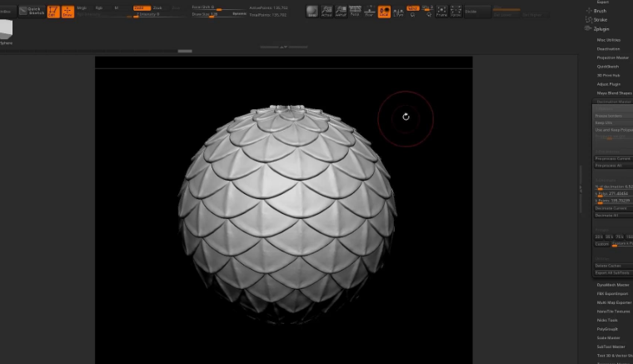Select the 20k decimation preset
This screenshot has width=633, height=364.
599,237
